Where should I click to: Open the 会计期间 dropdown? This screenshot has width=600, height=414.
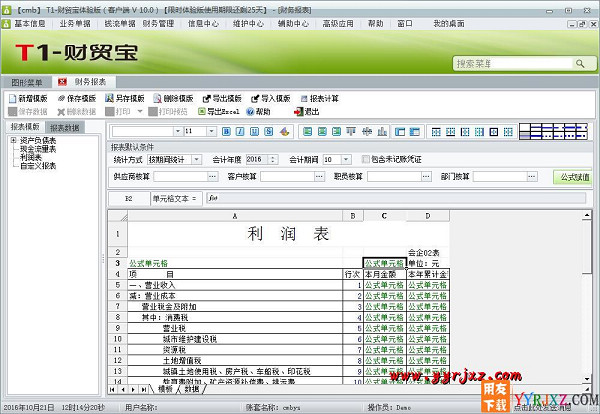346,160
